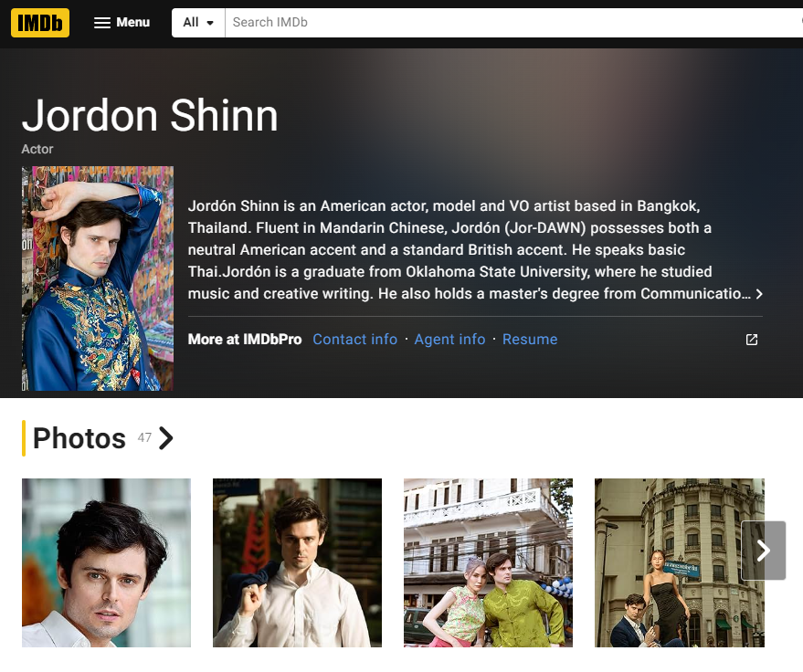Open Jordon Shinn's main portrait photo

98,278
